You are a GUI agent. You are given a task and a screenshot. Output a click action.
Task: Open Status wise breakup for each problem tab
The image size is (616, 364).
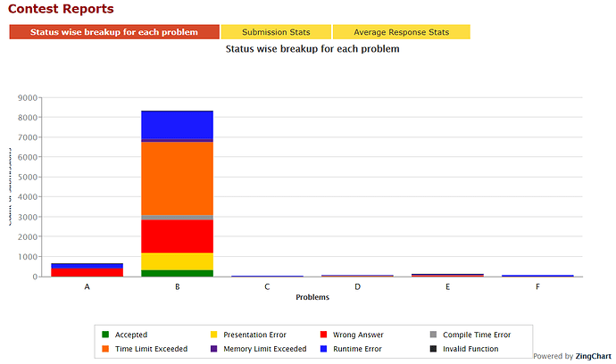(x=114, y=32)
